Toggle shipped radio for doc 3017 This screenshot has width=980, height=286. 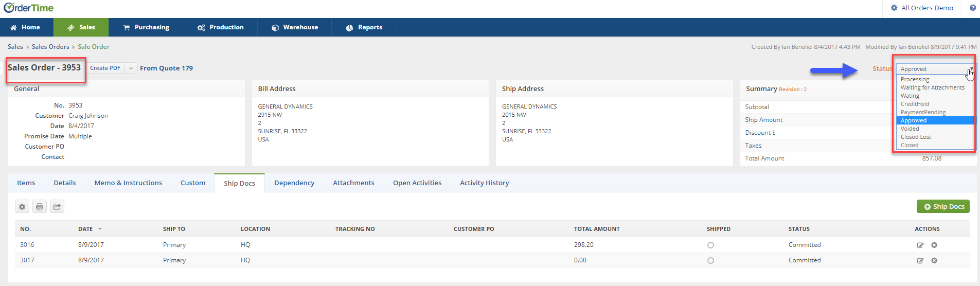point(710,261)
